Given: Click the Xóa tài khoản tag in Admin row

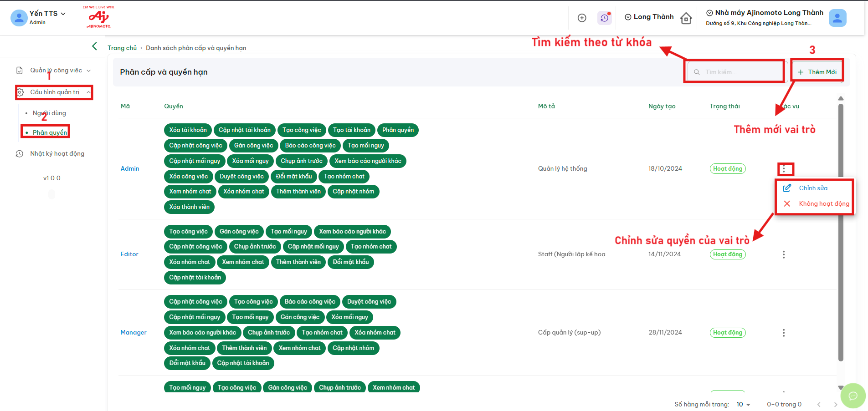Looking at the screenshot, I should [188, 130].
